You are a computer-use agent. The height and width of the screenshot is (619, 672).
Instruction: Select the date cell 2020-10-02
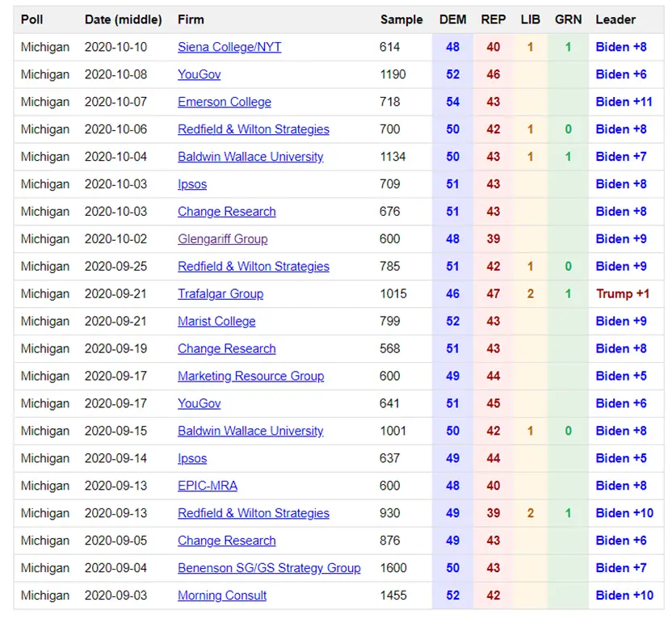(x=115, y=239)
